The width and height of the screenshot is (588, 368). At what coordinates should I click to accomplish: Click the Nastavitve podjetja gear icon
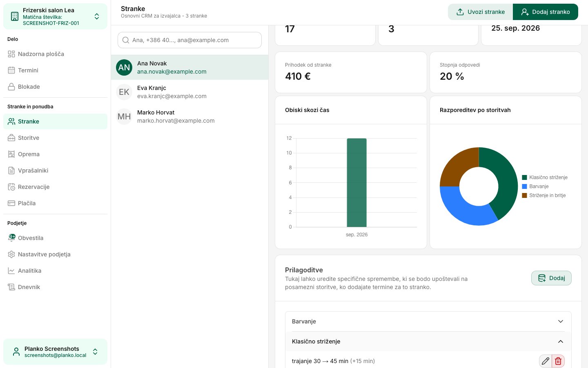point(11,254)
